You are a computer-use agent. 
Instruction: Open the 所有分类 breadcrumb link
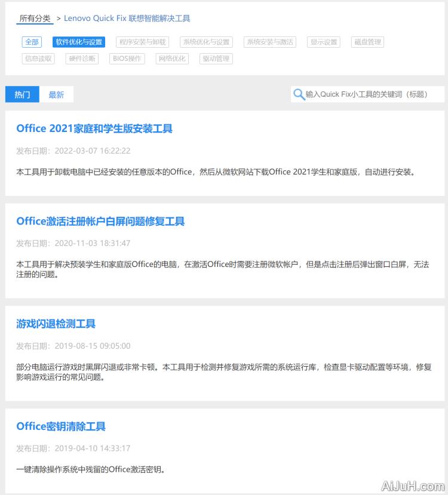(35, 19)
